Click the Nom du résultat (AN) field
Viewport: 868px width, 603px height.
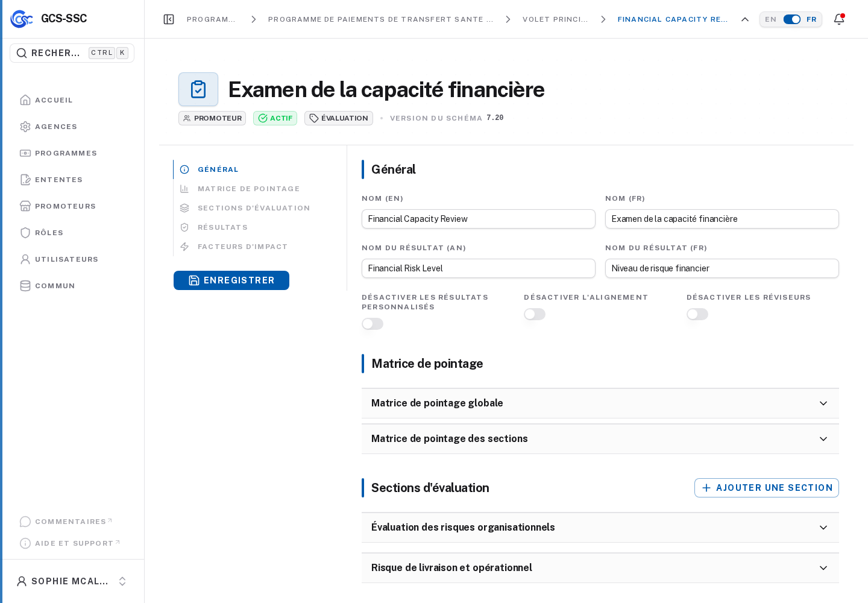pyautogui.click(x=479, y=268)
